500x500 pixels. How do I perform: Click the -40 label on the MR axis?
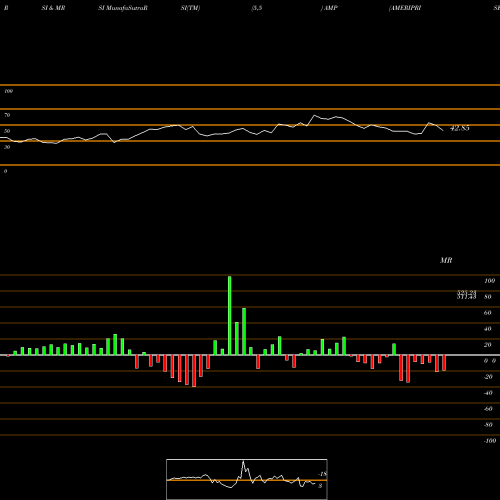(x=488, y=393)
